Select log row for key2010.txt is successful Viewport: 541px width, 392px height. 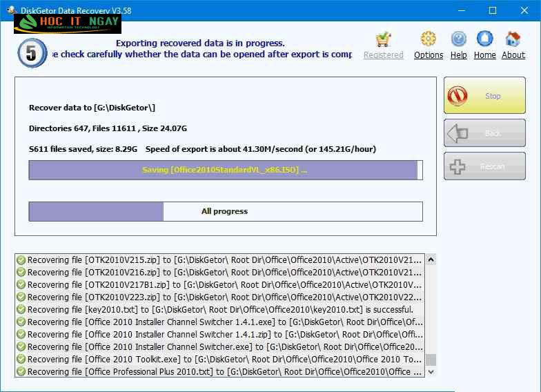pos(220,309)
